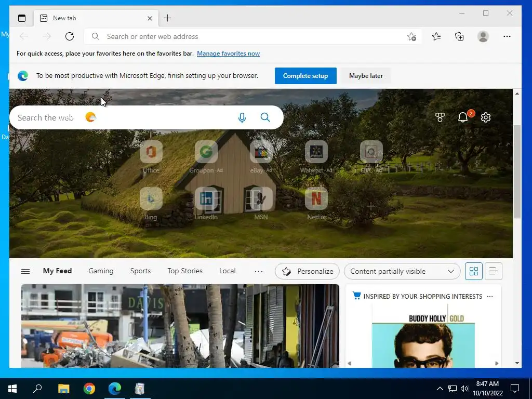Open Google Chrome from taskbar
Screen dimensions: 532x399
(89, 389)
